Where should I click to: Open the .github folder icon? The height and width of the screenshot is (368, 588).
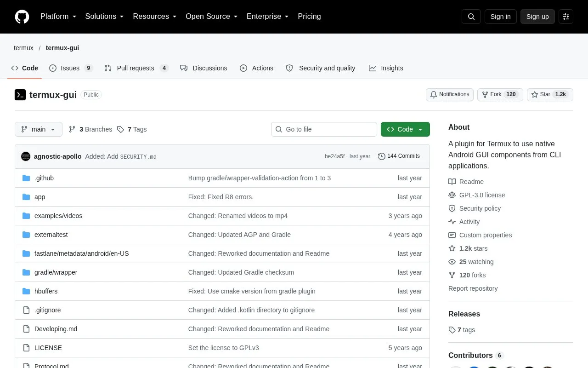[26, 178]
